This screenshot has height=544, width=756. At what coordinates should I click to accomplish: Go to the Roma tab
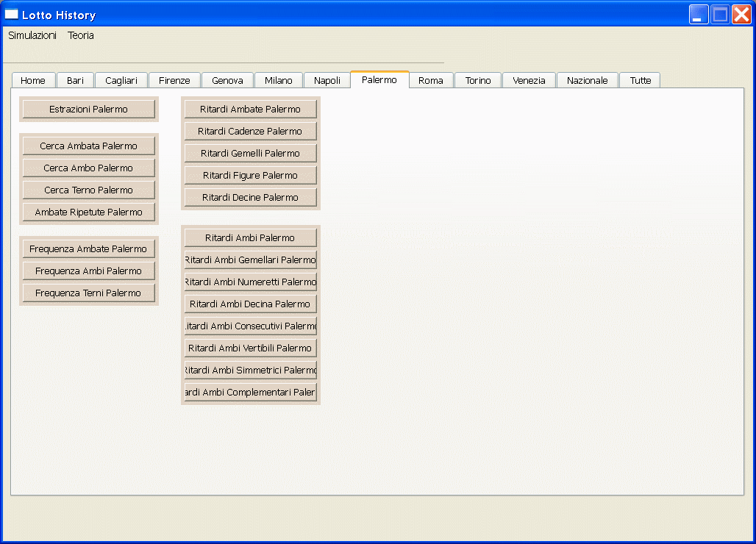(x=431, y=81)
